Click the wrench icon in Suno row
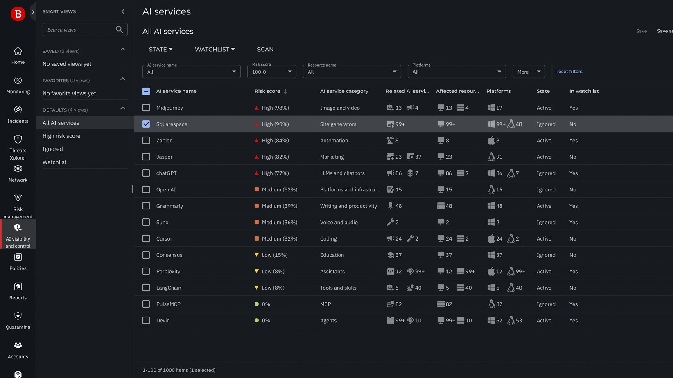This screenshot has width=673, height=378. pos(390,222)
